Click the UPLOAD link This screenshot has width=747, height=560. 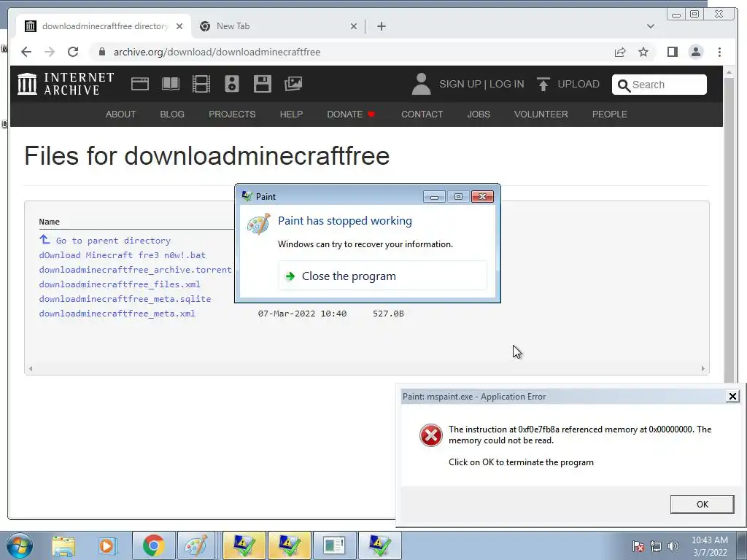coord(578,85)
